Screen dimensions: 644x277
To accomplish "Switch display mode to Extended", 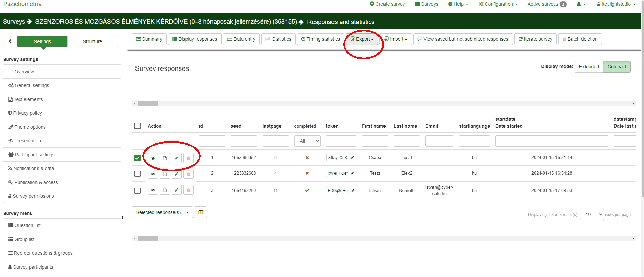I will click(x=589, y=67).
